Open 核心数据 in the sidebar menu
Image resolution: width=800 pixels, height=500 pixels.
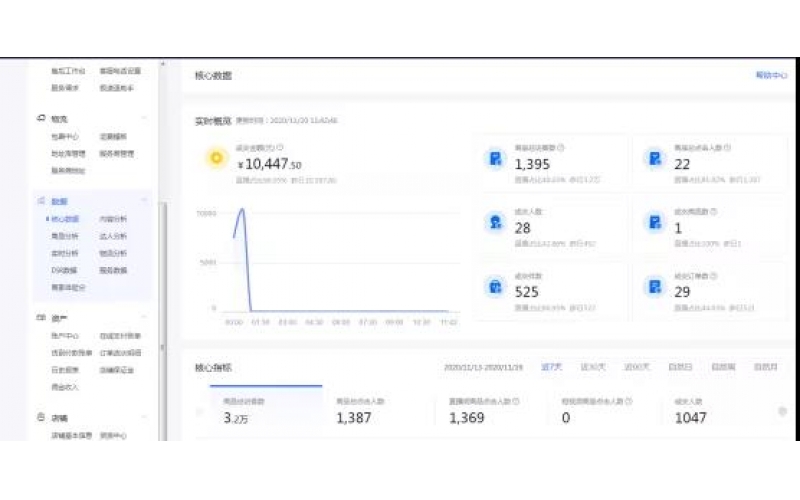pos(65,218)
